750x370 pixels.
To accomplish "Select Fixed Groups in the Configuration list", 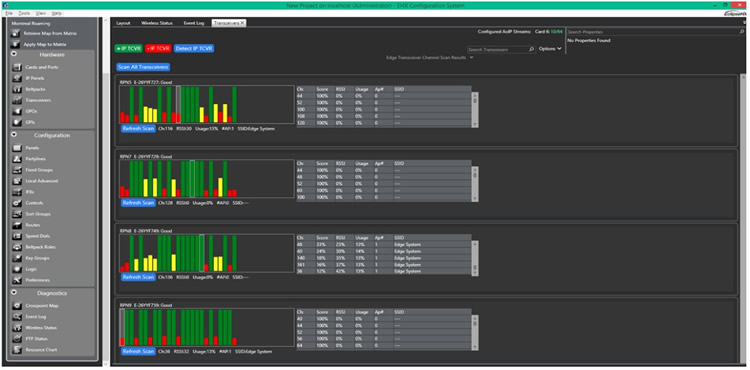I will click(39, 170).
